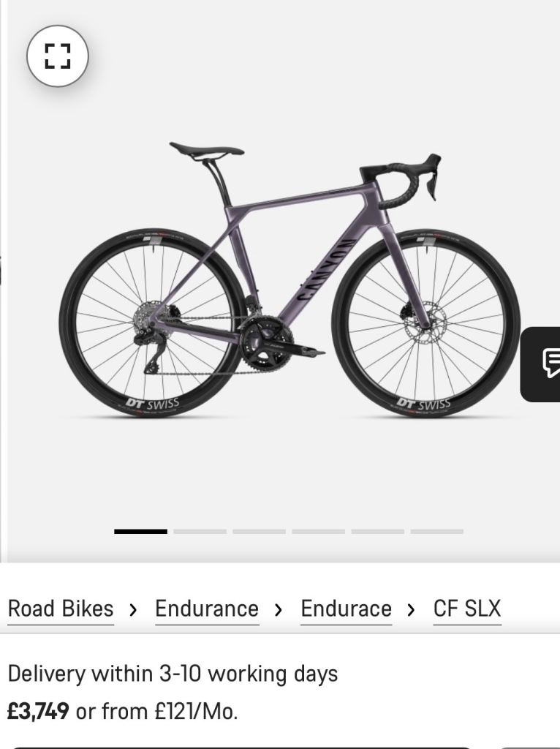The image size is (560, 749).
Task: Select the first gallery slide indicator
Action: pos(141,531)
